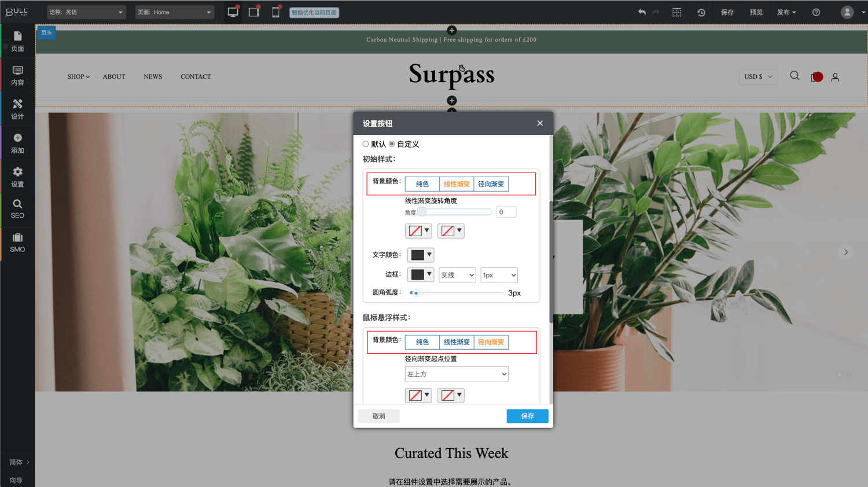Expand the border style 实线 dropdown
This screenshot has width=868, height=487.
pyautogui.click(x=457, y=275)
